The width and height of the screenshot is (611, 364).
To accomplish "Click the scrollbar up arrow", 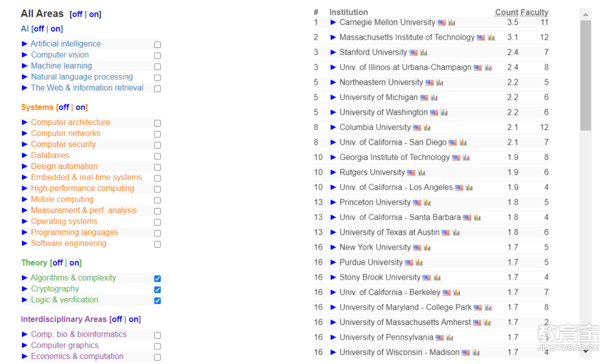I will coord(586,14).
